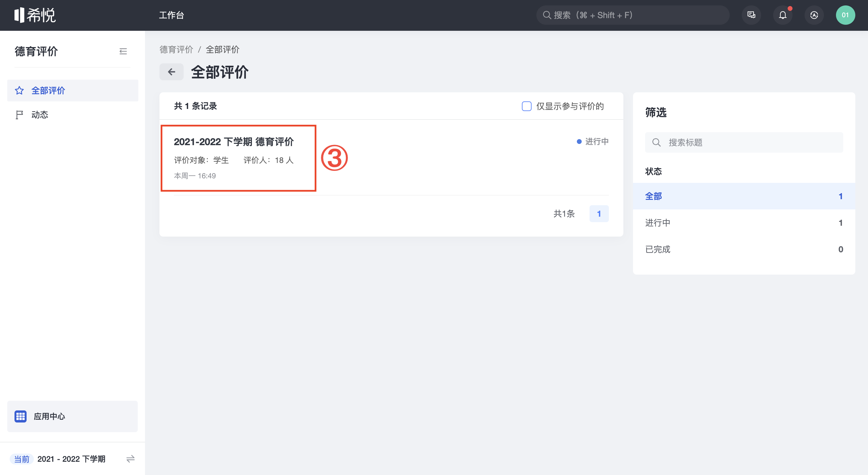Open the 01 user avatar menu
Image resolution: width=868 pixels, height=475 pixels.
point(845,15)
